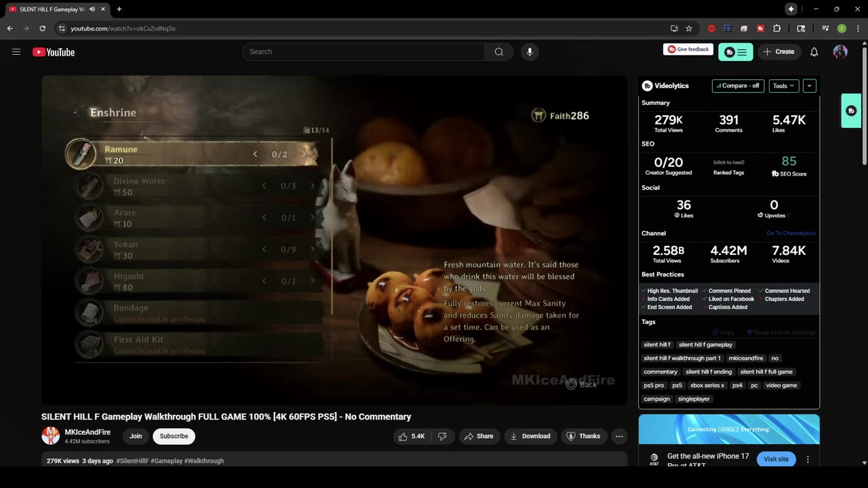The width and height of the screenshot is (868, 488).
Task: Mute the tab using speaker icon
Action: [x=92, y=9]
